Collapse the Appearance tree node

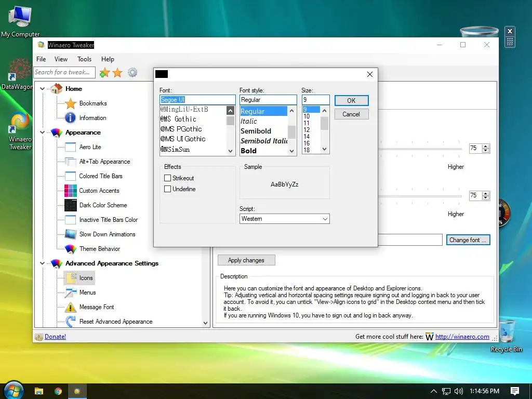43,132
